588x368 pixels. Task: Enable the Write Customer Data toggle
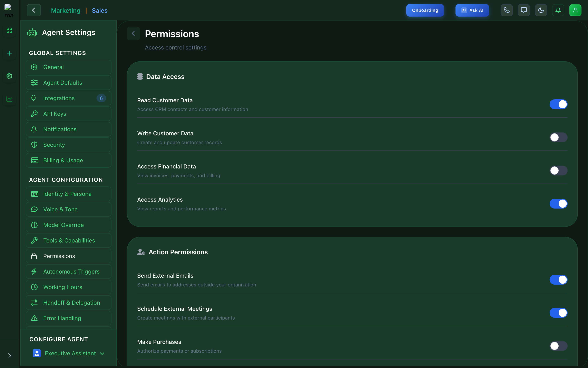pyautogui.click(x=558, y=137)
